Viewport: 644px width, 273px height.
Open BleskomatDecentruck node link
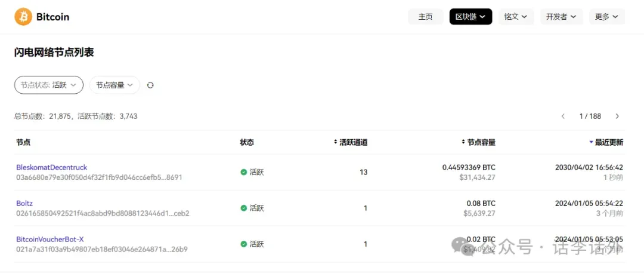click(52, 167)
